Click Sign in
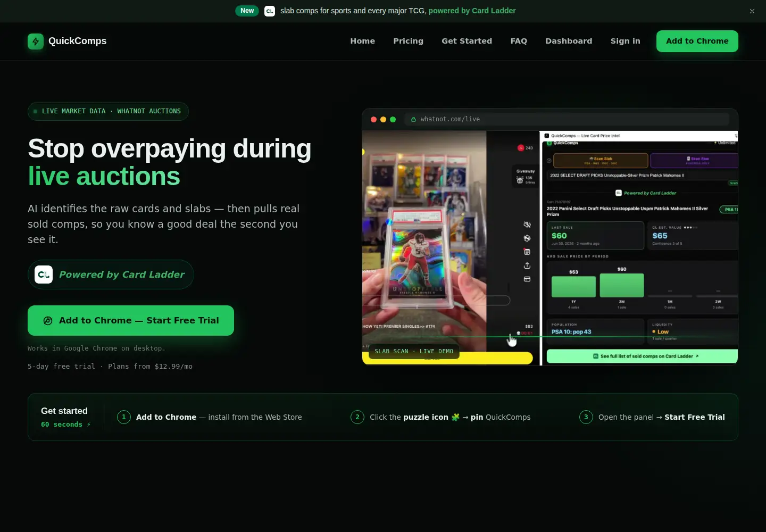 pos(625,41)
